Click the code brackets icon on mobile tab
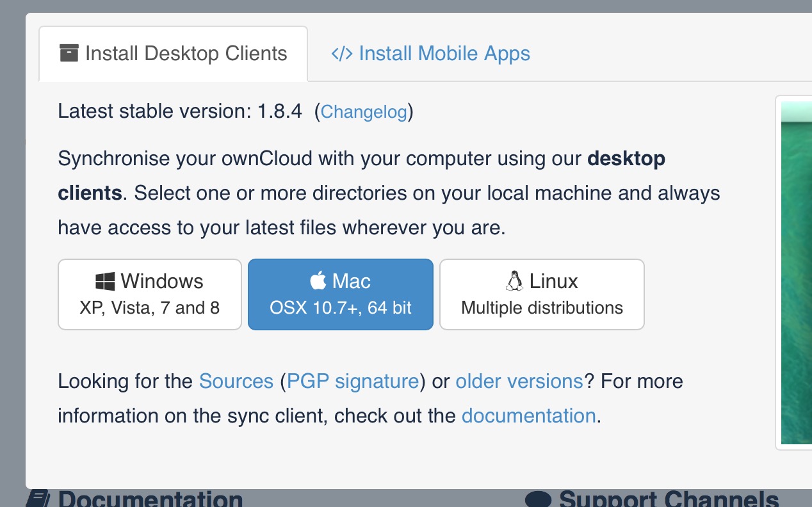 (x=341, y=54)
